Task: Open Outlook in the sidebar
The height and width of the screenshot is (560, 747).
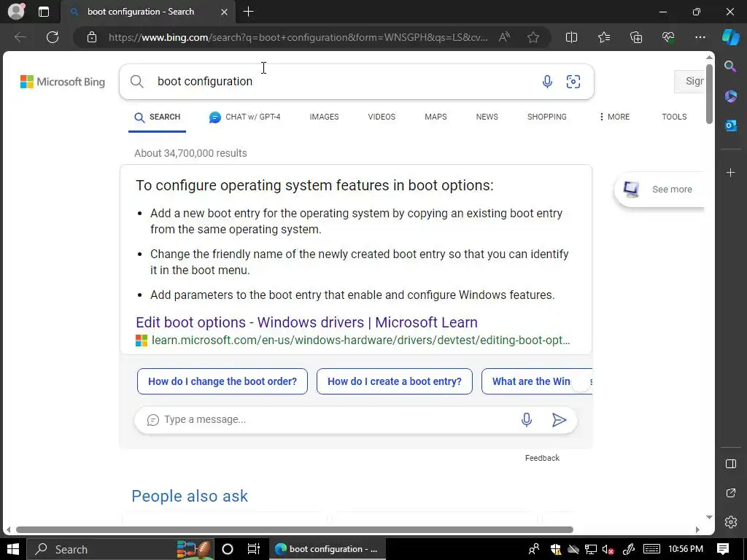Action: pos(730,125)
